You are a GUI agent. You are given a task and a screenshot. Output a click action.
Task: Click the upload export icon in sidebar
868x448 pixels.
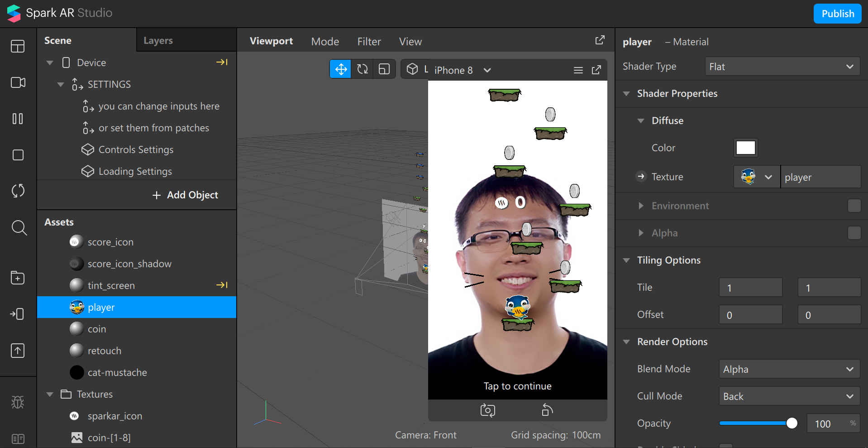(x=18, y=350)
